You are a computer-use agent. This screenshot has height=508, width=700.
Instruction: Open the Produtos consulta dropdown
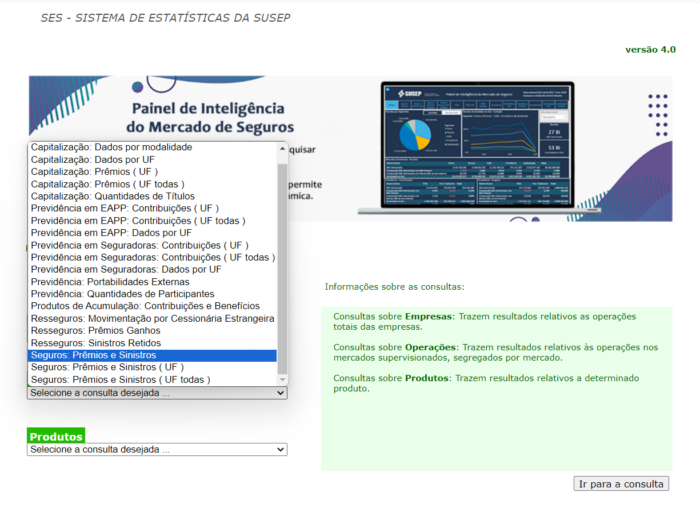tap(157, 450)
